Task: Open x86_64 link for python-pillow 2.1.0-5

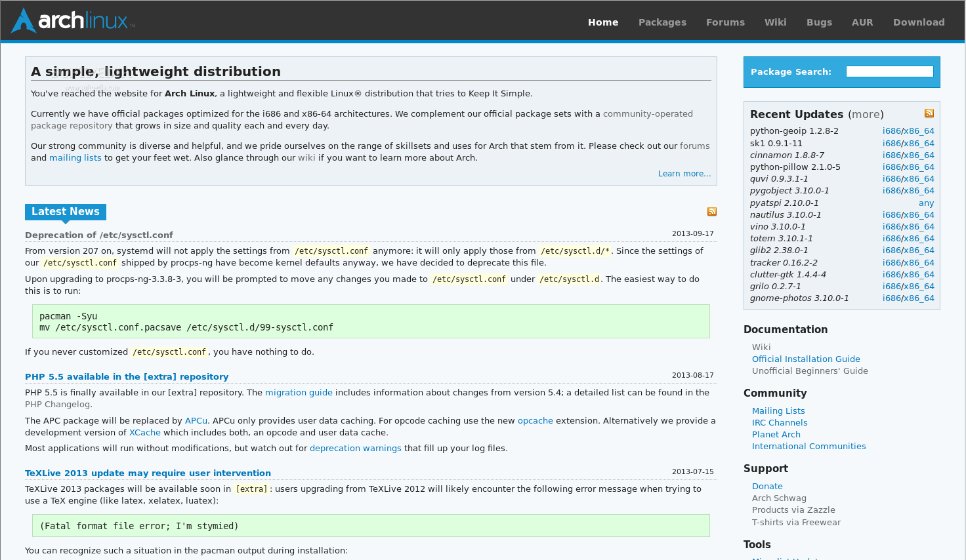Action: pyautogui.click(x=919, y=167)
